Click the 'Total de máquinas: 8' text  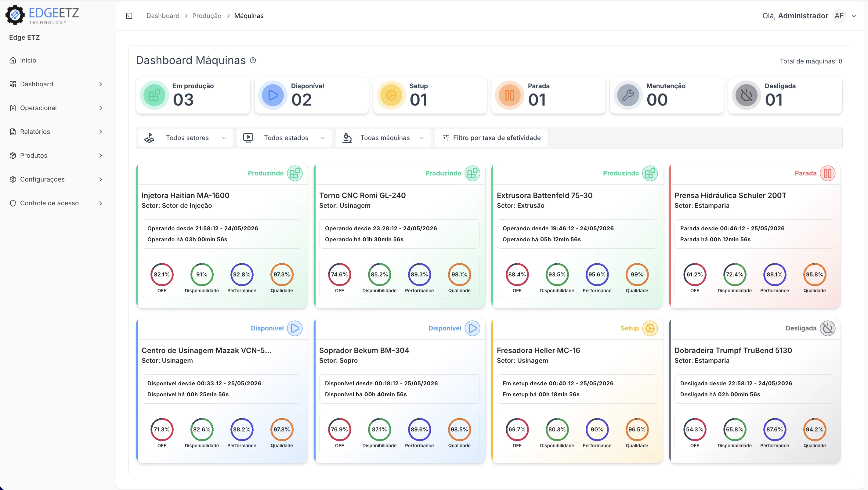click(811, 61)
